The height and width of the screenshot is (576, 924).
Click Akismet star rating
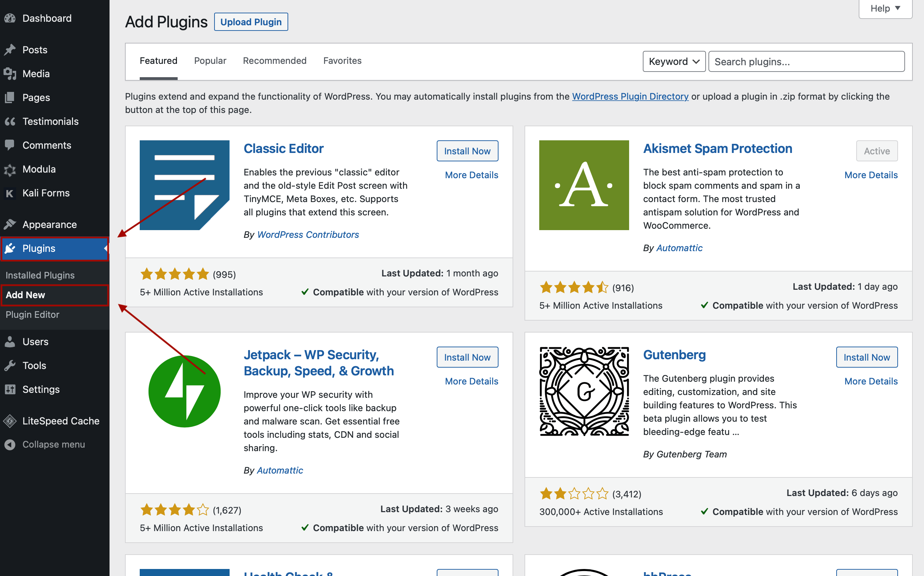[574, 287]
